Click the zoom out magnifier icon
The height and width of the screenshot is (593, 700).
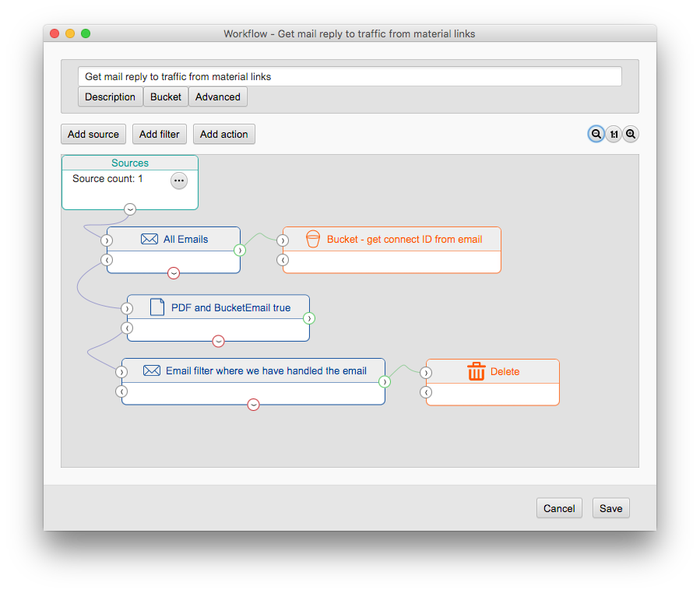[596, 134]
